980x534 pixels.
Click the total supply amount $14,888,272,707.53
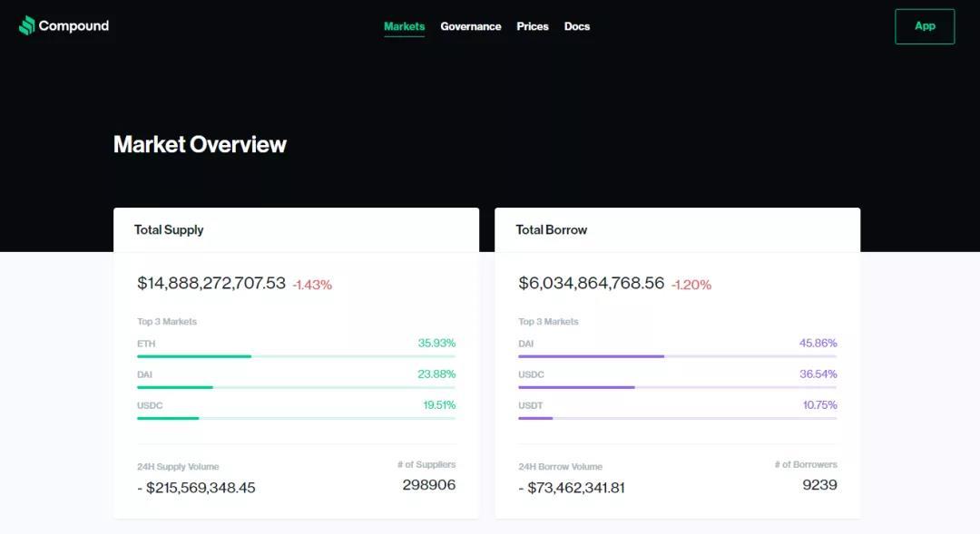(x=211, y=284)
